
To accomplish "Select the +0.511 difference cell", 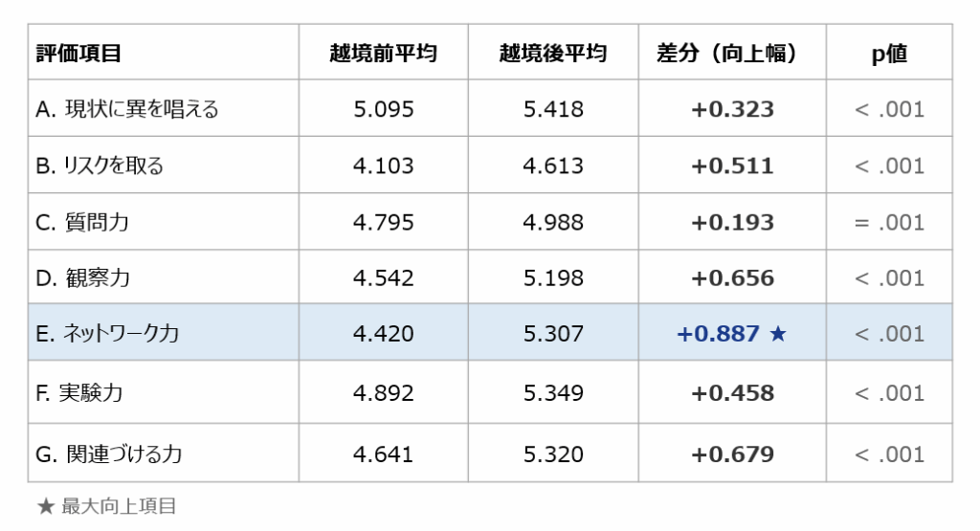I will [x=732, y=166].
